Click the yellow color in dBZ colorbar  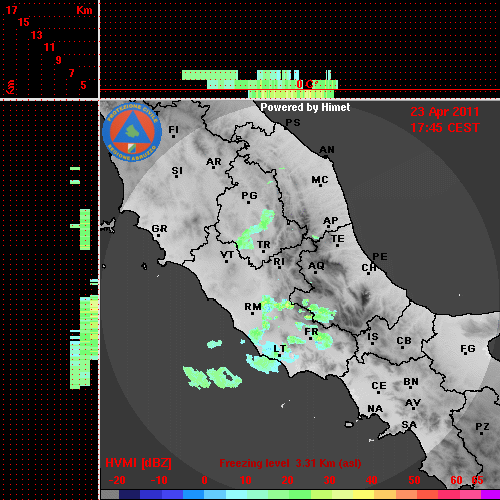tap(363, 495)
